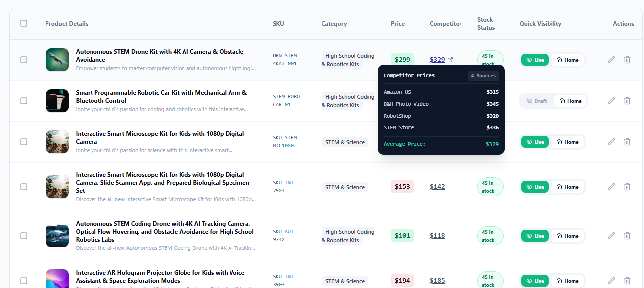644x288 pixels.
Task: Edit the SKU-INT-7584 microscope set
Action: (x=611, y=187)
